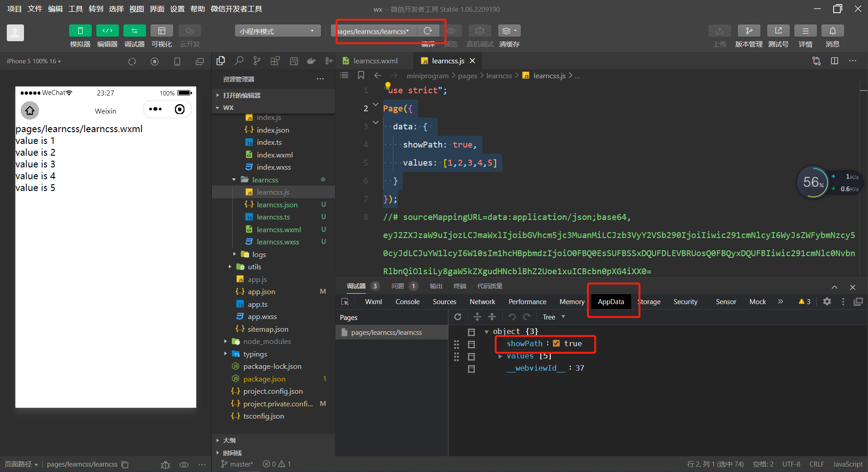Screen dimensions: 868x472
Task: Open the source control branch icon
Action: click(x=257, y=61)
